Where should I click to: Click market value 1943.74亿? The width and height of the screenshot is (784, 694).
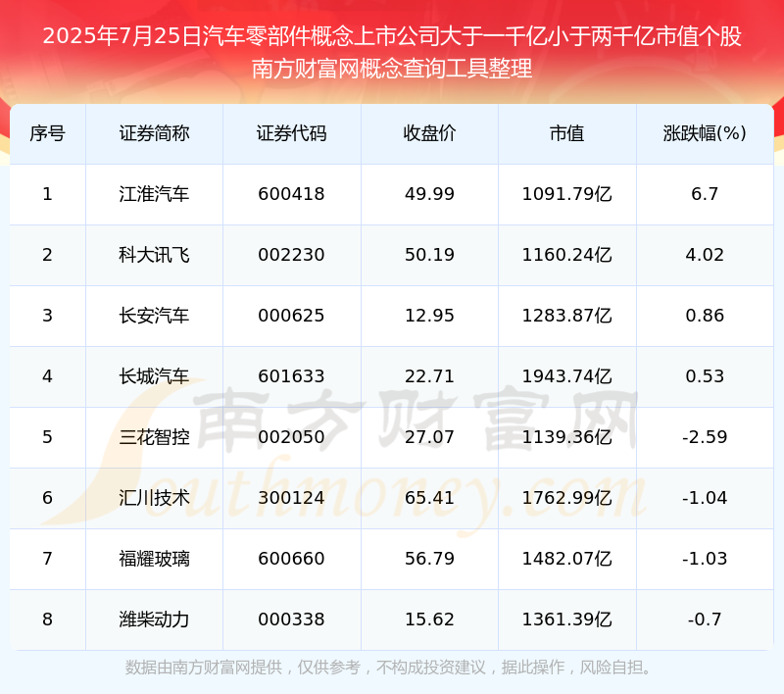(567, 376)
